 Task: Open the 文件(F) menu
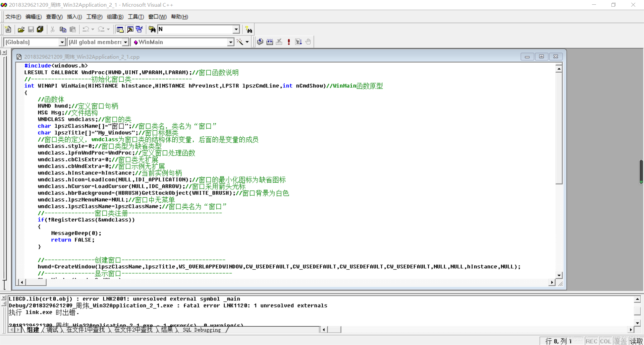(13, 17)
